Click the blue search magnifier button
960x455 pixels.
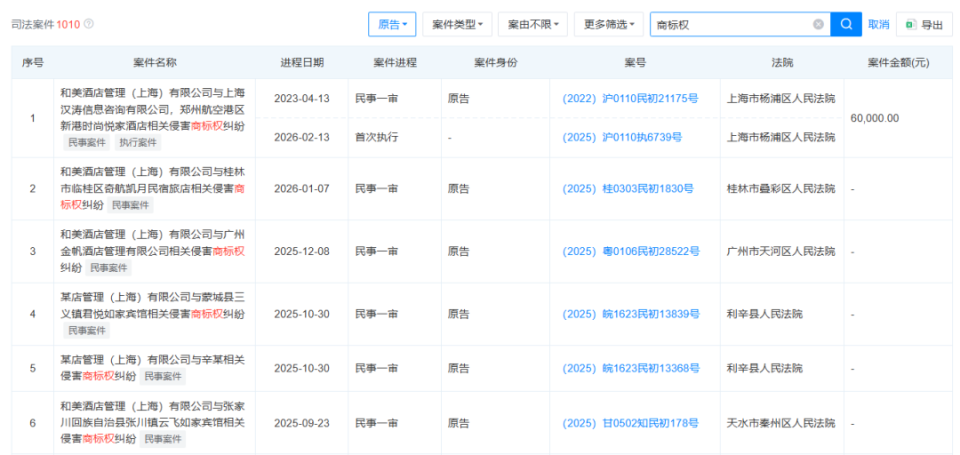pyautogui.click(x=846, y=24)
